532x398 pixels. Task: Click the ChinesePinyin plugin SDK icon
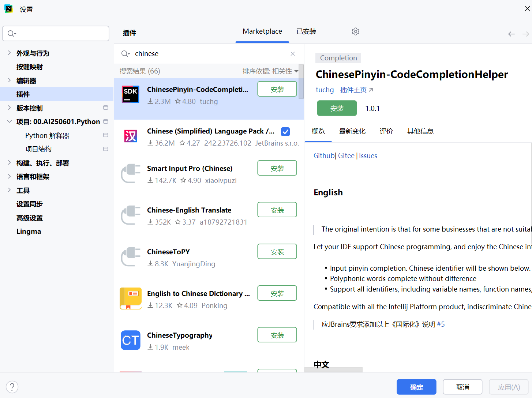131,94
